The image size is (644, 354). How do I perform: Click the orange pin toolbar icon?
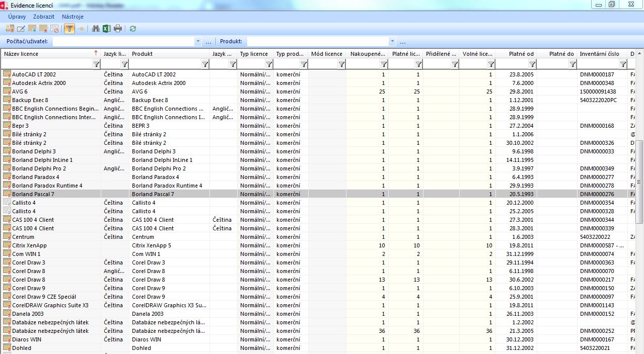point(81,29)
